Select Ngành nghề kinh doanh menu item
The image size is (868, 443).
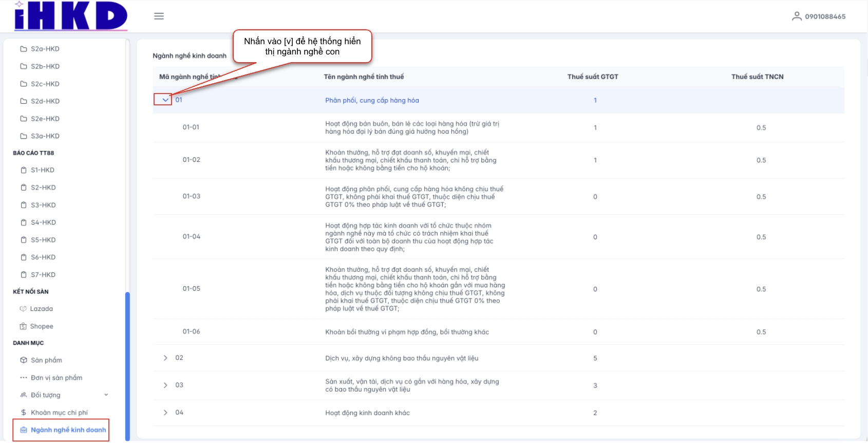(68, 430)
